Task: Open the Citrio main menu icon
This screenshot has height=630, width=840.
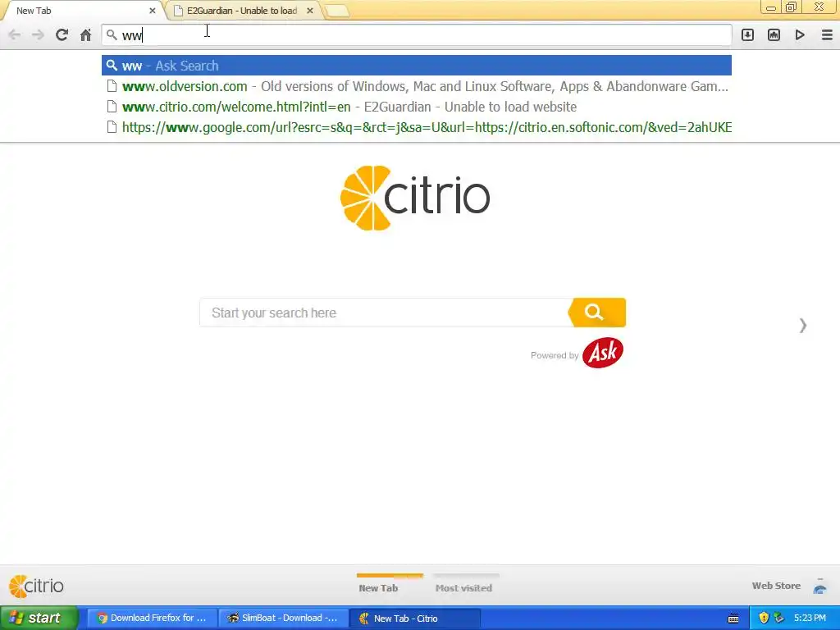Action: [x=827, y=34]
